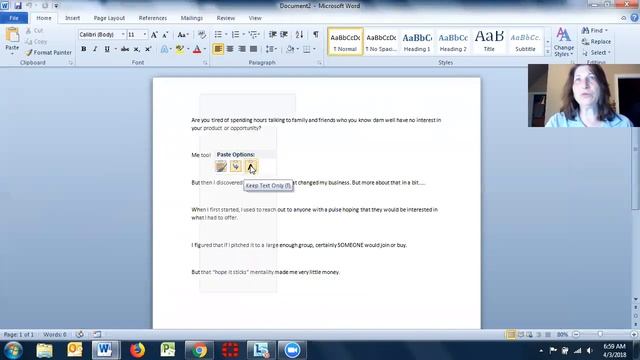Switch to the Insert tab
Screen dimensions: 640x360
tap(72, 18)
